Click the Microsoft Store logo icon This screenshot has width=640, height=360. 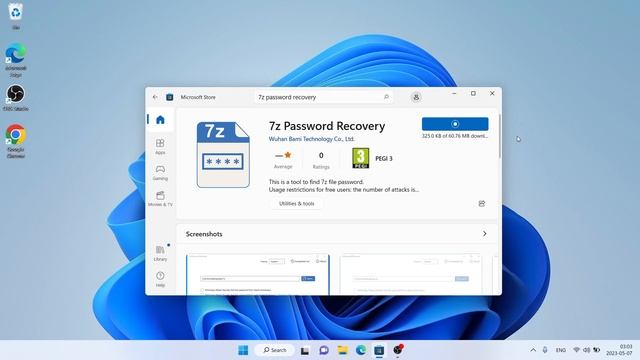[169, 97]
